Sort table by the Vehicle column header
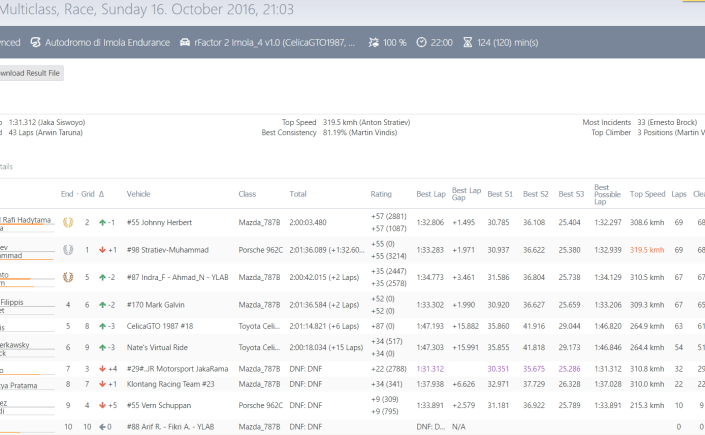Screen dimensions: 705x435 tap(138, 194)
